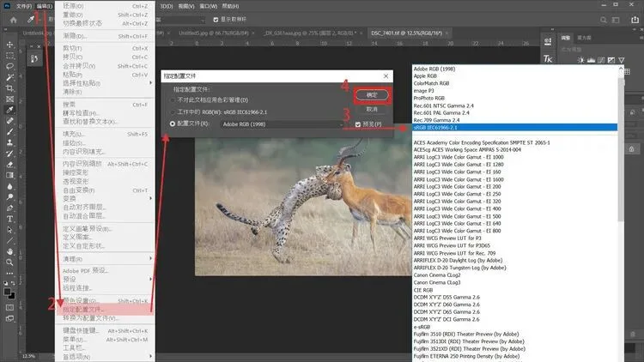Open the search magnifier icon top right
Viewport: 644px width, 362px height.
click(x=604, y=20)
